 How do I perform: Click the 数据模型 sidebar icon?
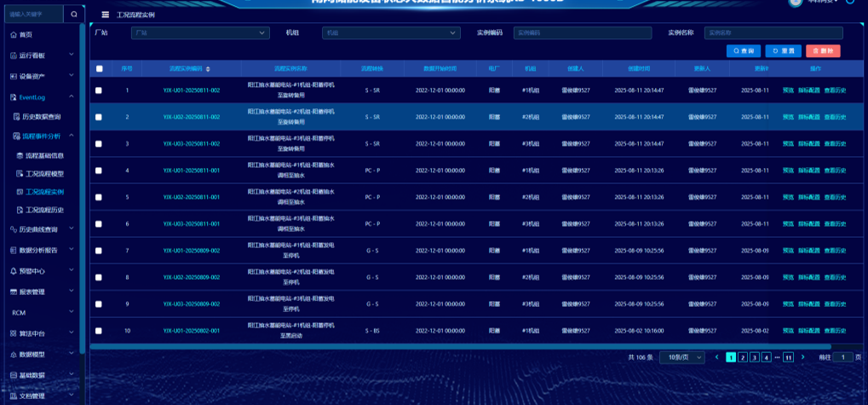click(14, 355)
